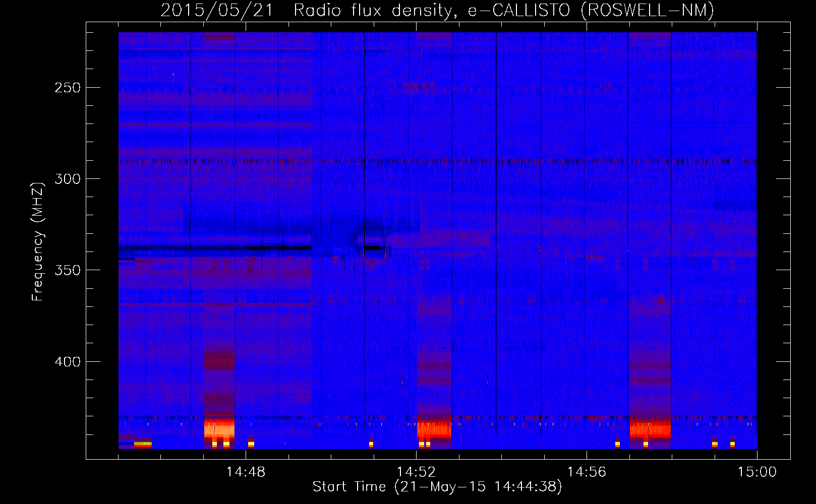Click the 'Start Time (21-May-15 14:44:38)' axis label
The image size is (816, 504).
point(437,487)
